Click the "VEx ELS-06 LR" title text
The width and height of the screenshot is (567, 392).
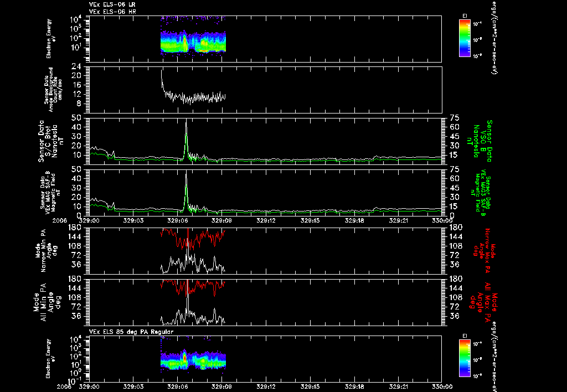112,4
